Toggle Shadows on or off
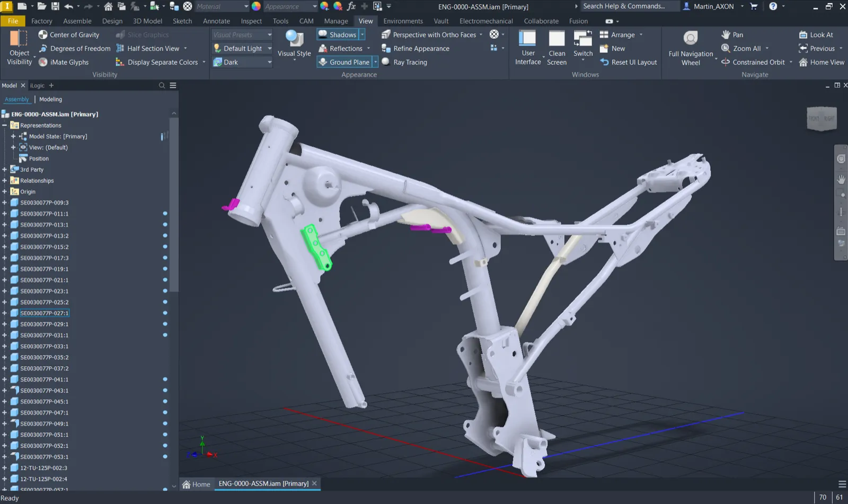Viewport: 848px width, 504px height. (338, 34)
